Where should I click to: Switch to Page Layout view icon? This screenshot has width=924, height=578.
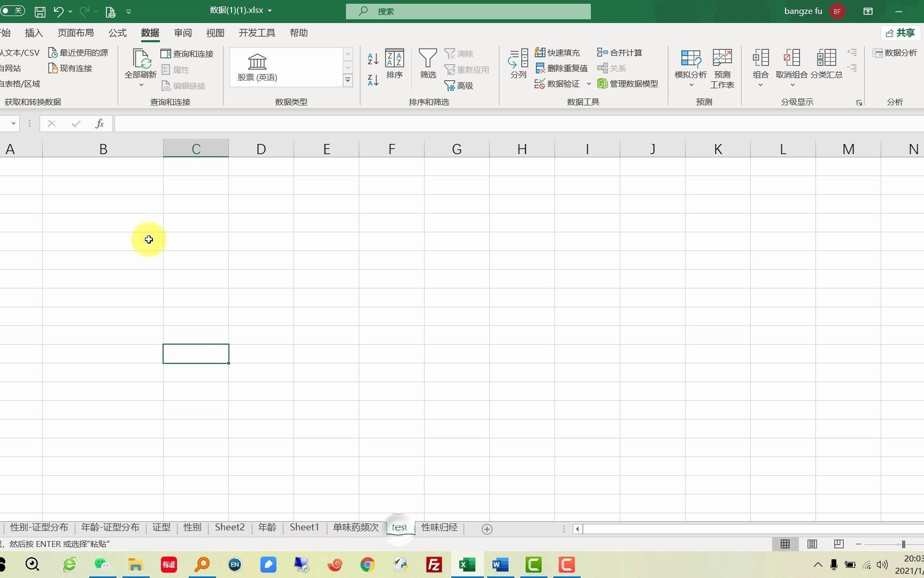pyautogui.click(x=812, y=544)
